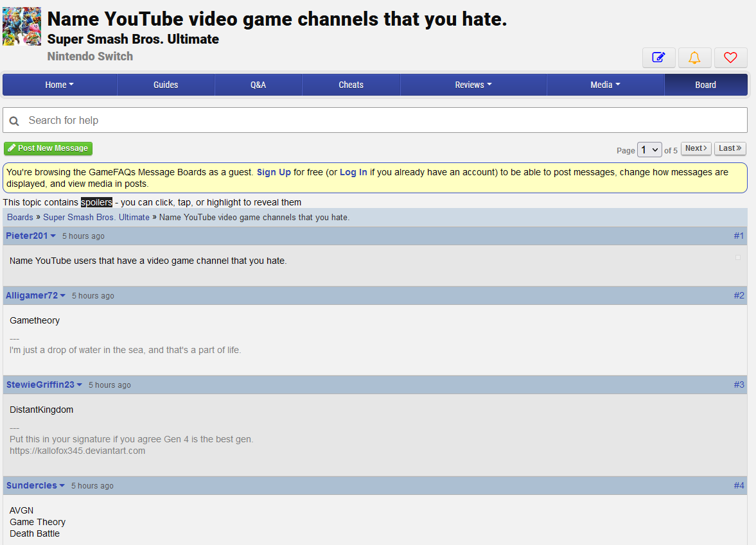This screenshot has height=545, width=756.
Task: Expand the Reviews dropdown menu
Action: [473, 85]
